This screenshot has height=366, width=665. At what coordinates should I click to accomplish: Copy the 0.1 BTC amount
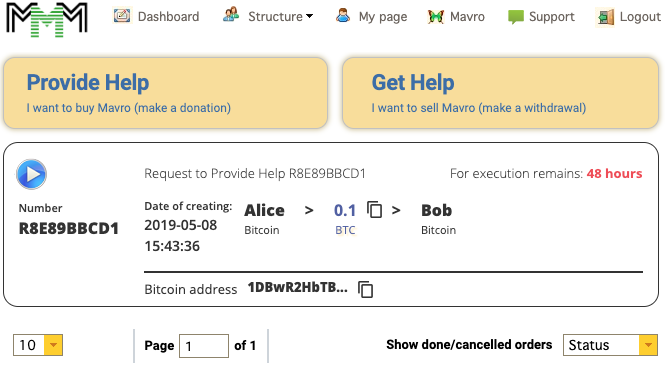pos(374,210)
